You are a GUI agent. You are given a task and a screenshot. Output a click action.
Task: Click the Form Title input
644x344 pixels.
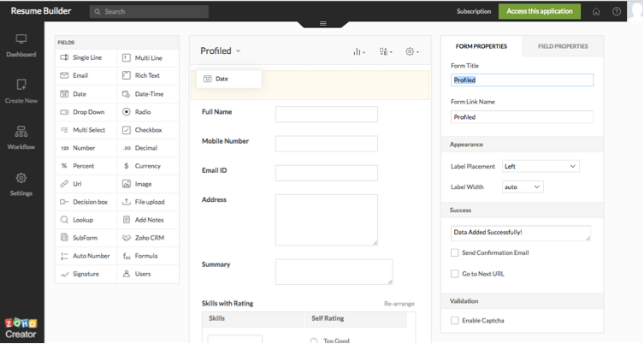522,80
